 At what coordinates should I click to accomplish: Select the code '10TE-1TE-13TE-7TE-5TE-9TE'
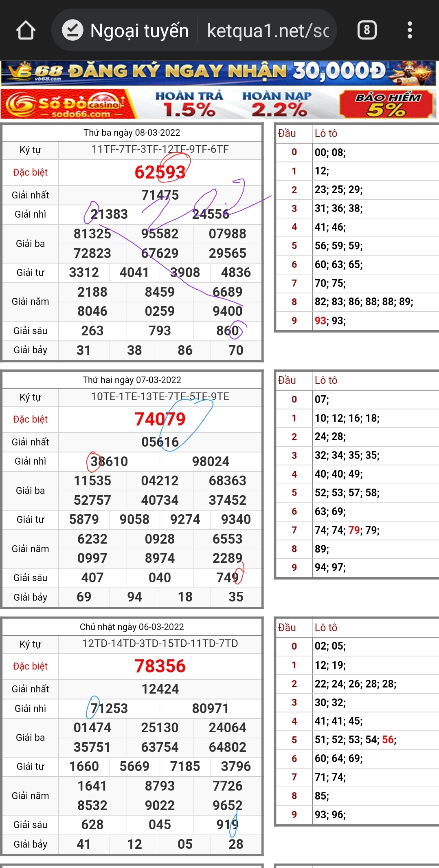pyautogui.click(x=160, y=397)
